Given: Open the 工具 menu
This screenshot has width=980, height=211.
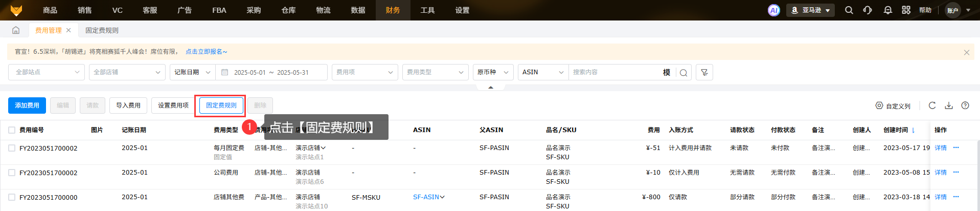Looking at the screenshot, I should [x=428, y=10].
